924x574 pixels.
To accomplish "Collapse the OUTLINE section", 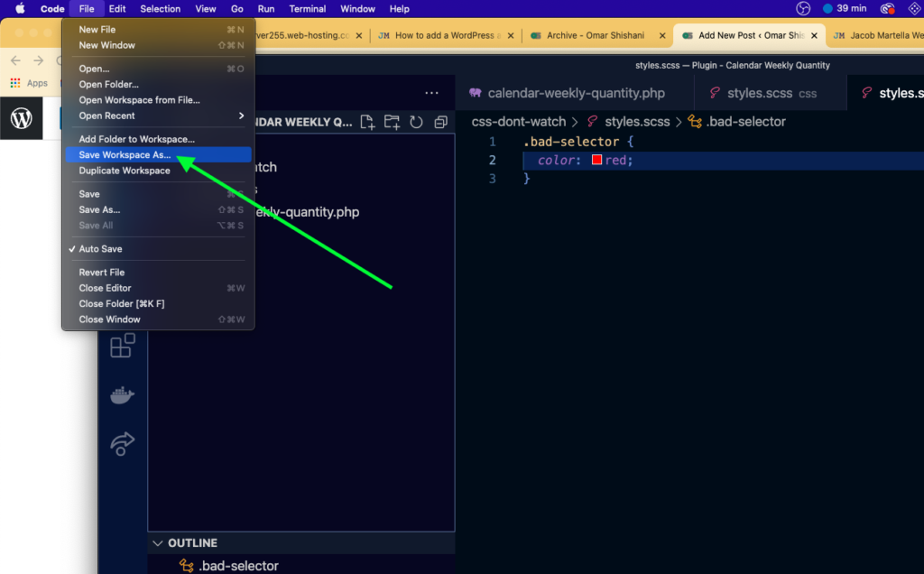I will pyautogui.click(x=159, y=542).
